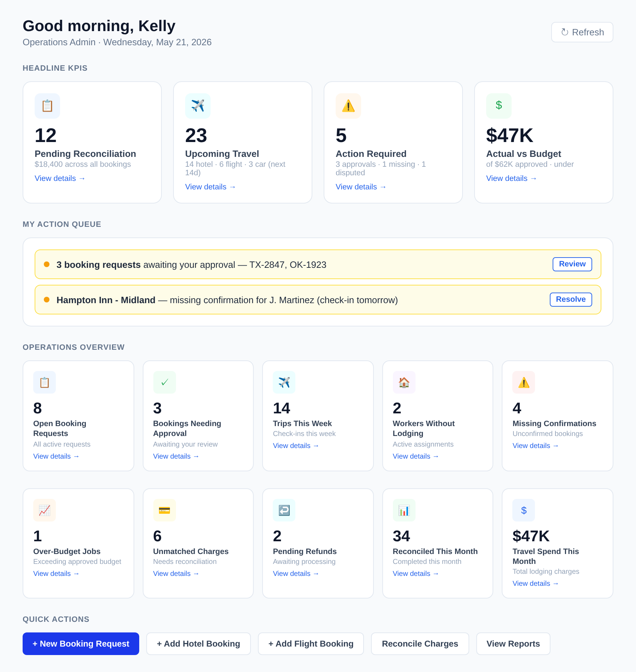View details for Workers Without Lodging

coord(416,456)
